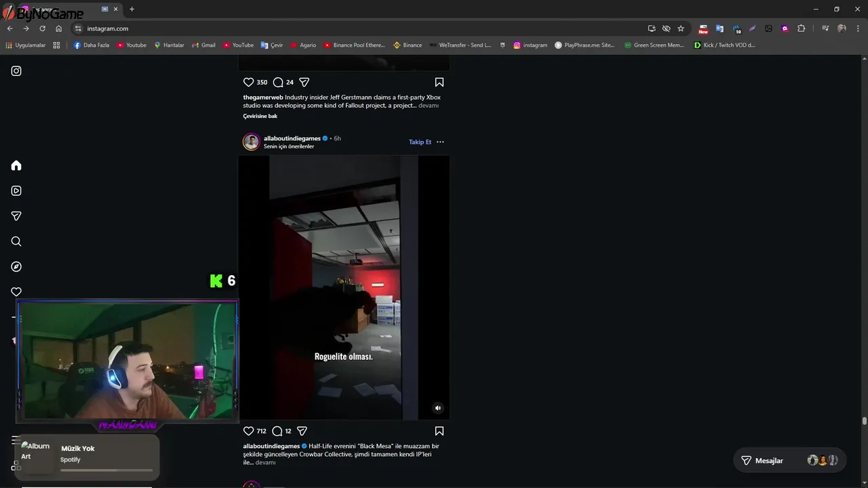The width and height of the screenshot is (868, 488).
Task: Expand allaboutindiegames caption with devamı
Action: point(265,462)
